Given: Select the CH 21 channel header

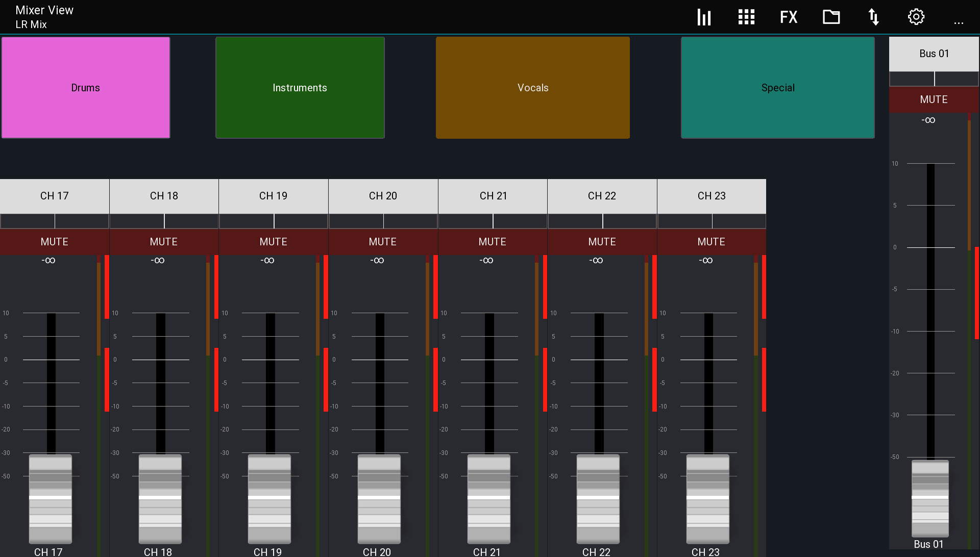Looking at the screenshot, I should [493, 196].
